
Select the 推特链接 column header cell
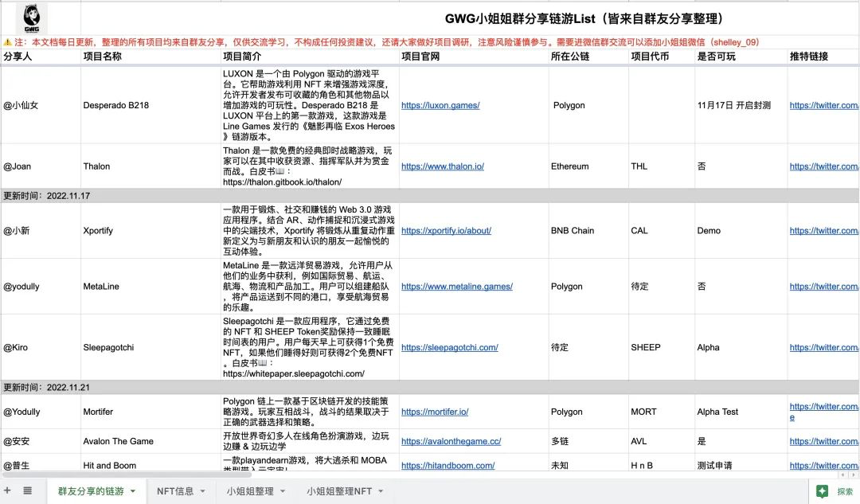[823, 57]
